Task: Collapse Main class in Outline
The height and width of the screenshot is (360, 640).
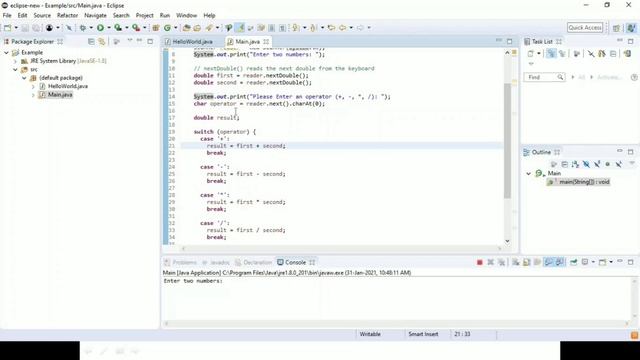Action: [x=529, y=173]
